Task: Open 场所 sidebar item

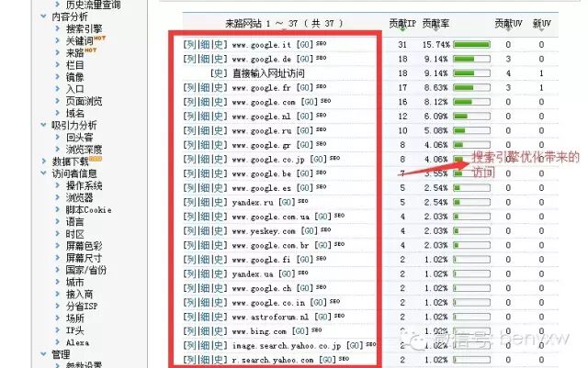Action: [75, 318]
